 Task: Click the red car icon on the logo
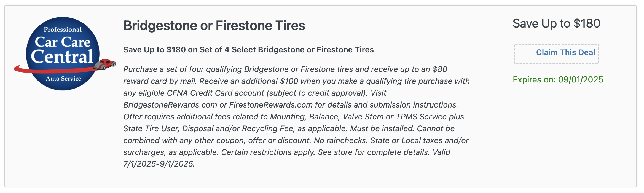(104, 64)
